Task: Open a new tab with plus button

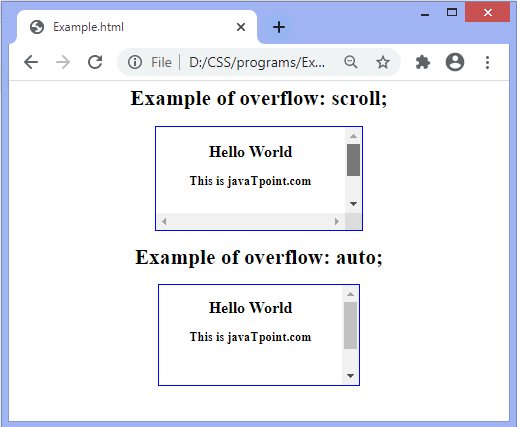Action: [x=279, y=27]
